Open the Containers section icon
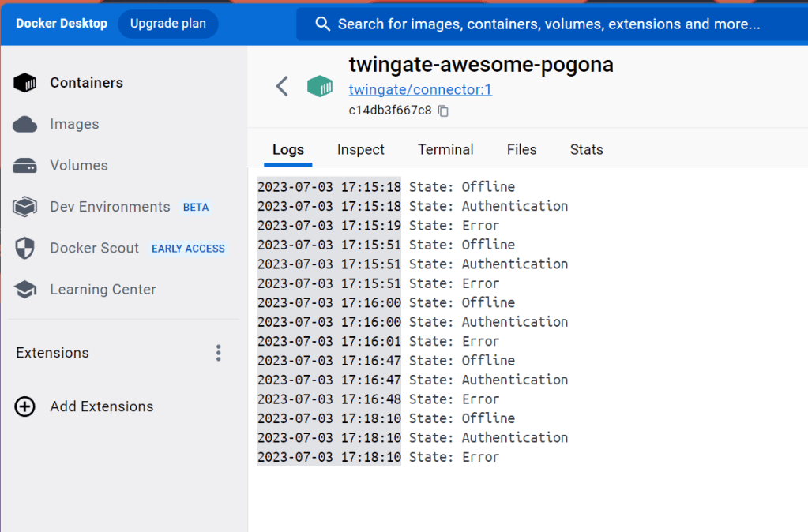This screenshot has width=808, height=532. tap(24, 83)
